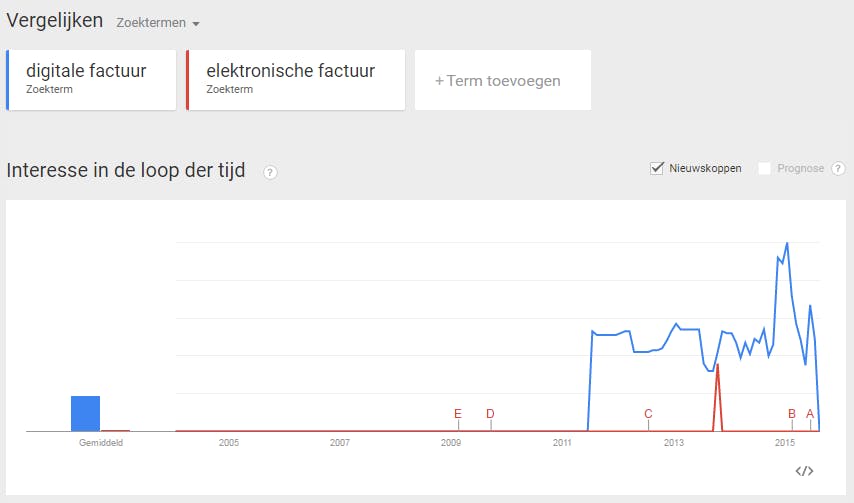Click the red spike in the chart
This screenshot has width=854, height=503.
(x=717, y=366)
